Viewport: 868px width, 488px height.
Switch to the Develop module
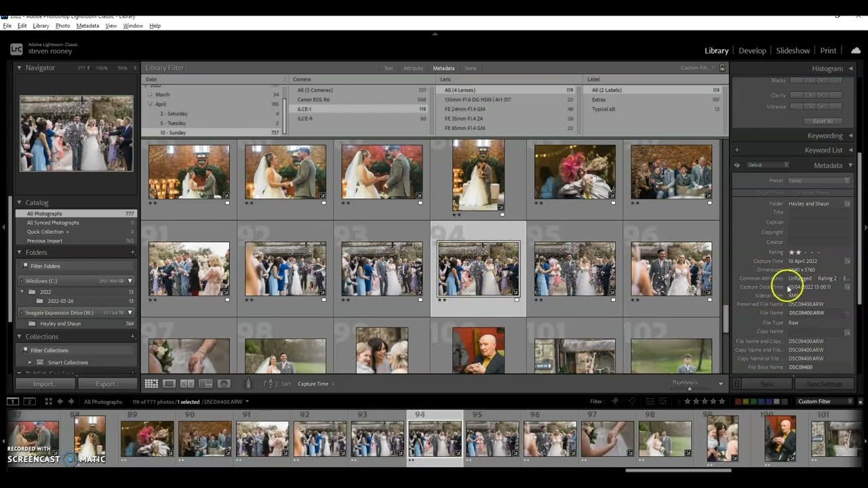(752, 51)
